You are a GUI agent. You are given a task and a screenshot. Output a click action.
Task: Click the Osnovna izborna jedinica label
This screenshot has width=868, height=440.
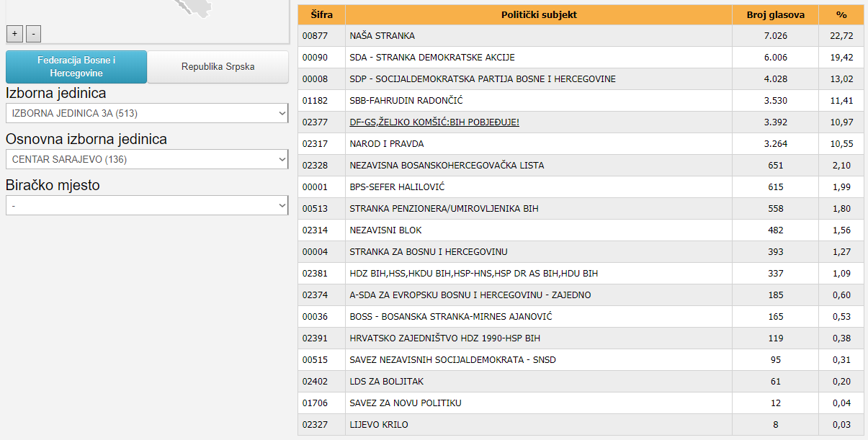point(86,139)
